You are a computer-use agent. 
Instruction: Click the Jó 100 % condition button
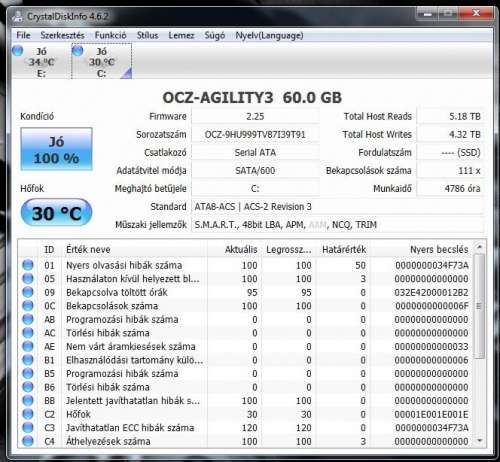pos(56,149)
